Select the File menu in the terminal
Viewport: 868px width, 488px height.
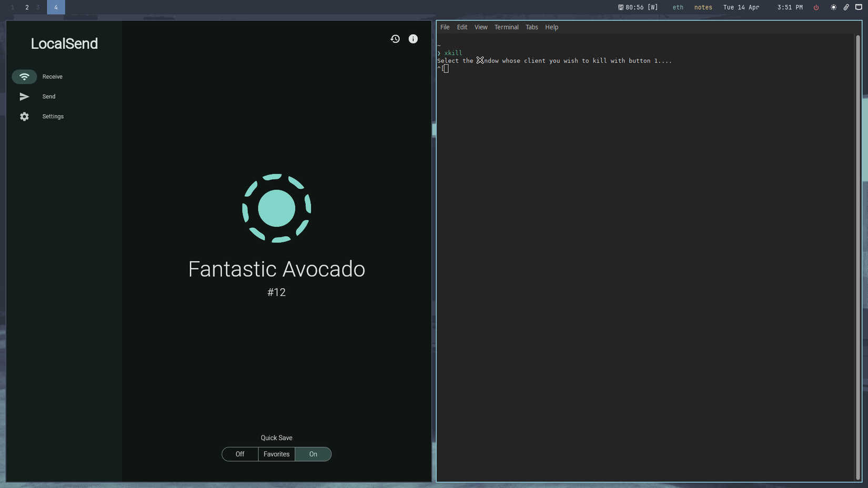(x=445, y=27)
